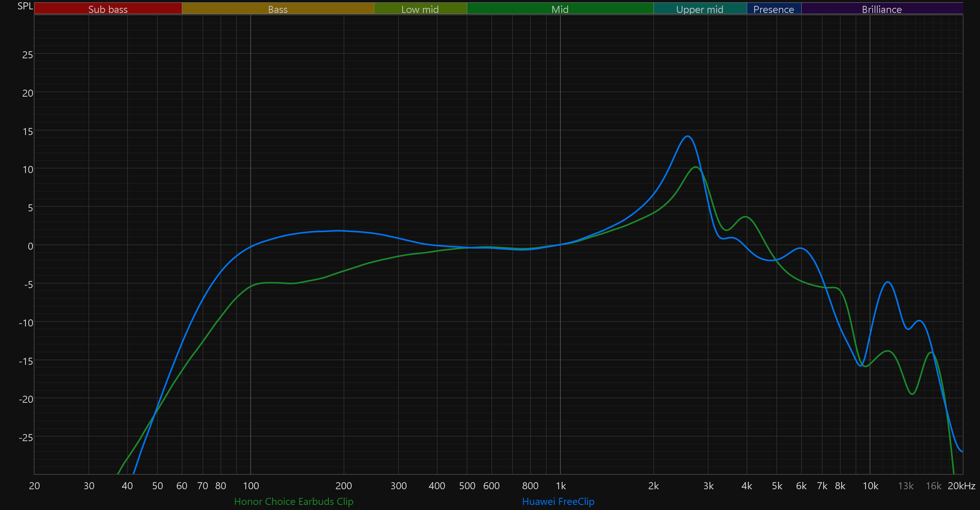
Task: Click the Sub bass frequency band label
Action: (108, 9)
